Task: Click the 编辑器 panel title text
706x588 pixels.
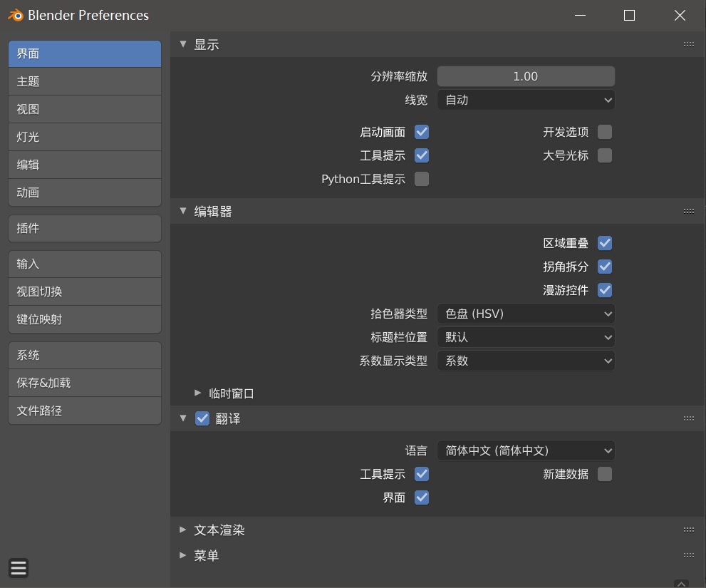Action: click(213, 211)
